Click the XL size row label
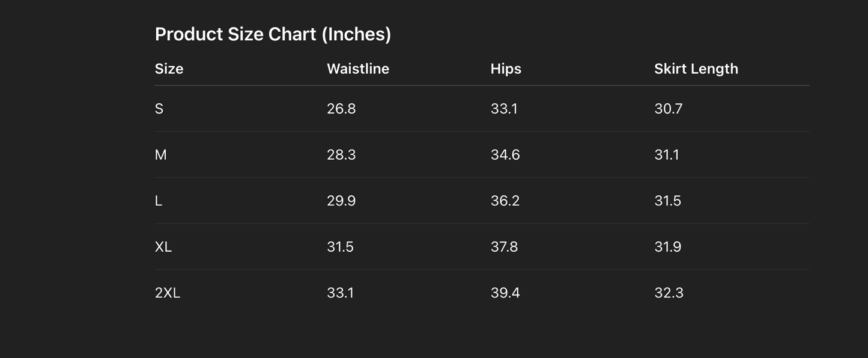 163,247
